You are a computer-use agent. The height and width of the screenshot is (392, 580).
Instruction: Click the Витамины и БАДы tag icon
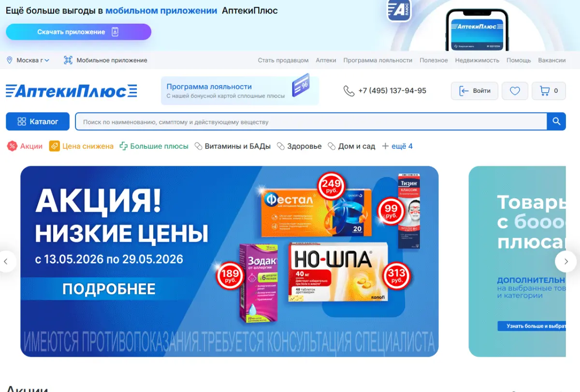[199, 146]
